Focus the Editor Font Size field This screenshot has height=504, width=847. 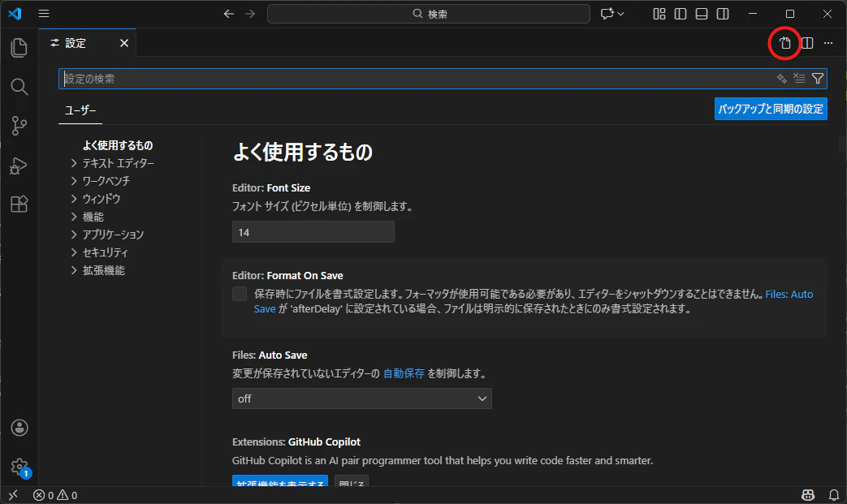pos(313,232)
